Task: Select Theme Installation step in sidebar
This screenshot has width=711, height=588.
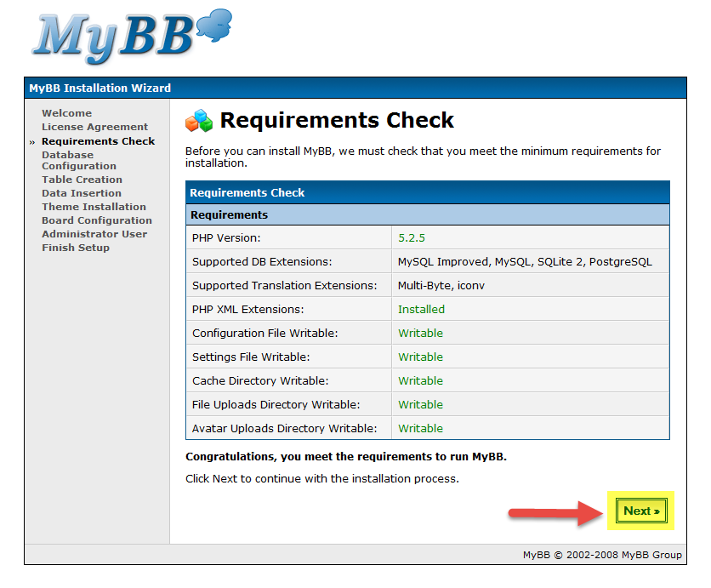Action: [x=94, y=207]
